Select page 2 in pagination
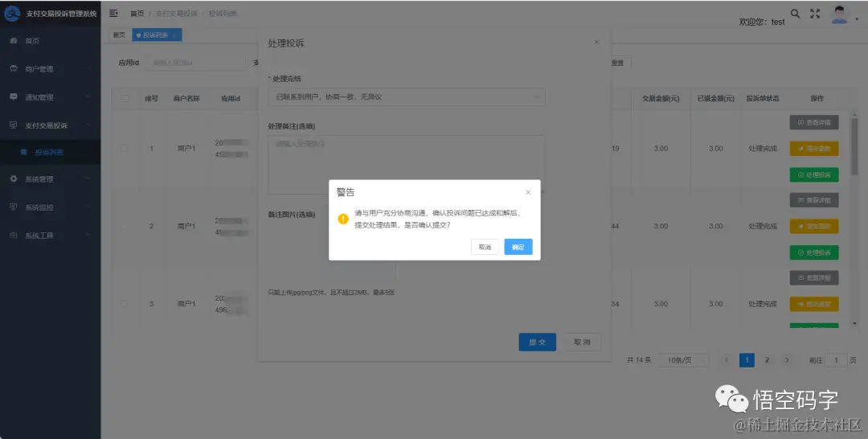 pyautogui.click(x=767, y=360)
